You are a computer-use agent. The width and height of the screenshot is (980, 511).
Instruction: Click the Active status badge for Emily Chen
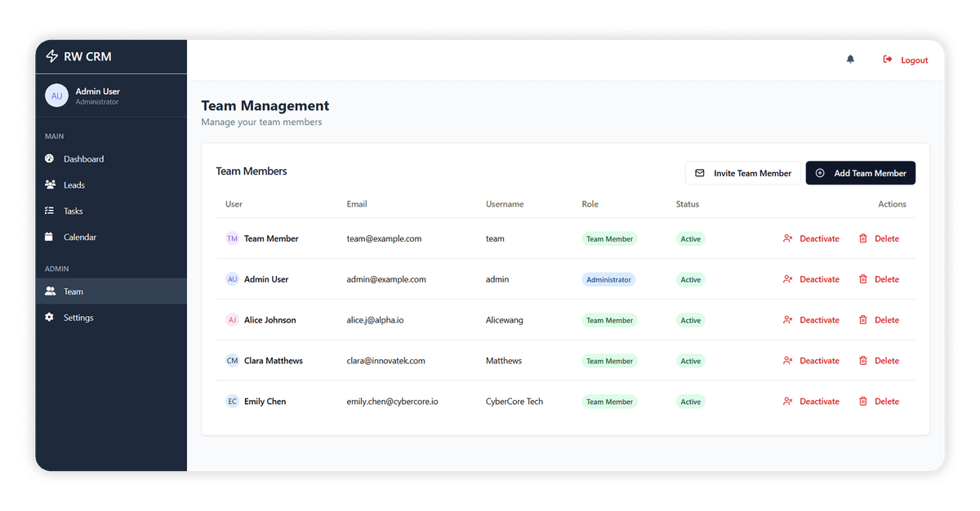pyautogui.click(x=691, y=402)
